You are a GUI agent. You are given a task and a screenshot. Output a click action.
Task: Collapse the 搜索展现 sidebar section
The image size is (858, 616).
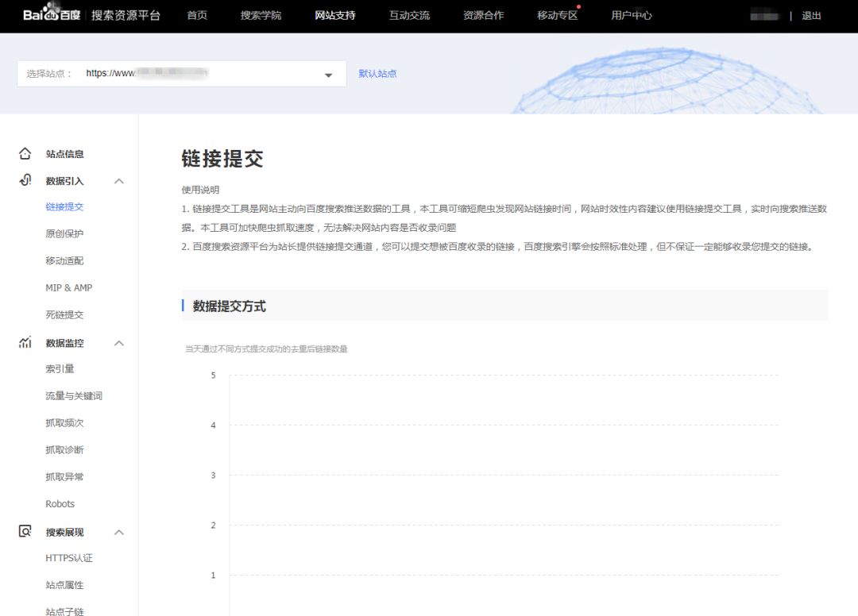pyautogui.click(x=118, y=532)
